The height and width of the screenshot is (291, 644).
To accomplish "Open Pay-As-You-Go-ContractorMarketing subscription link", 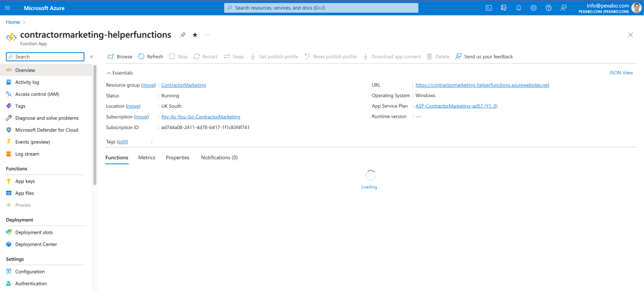I will coord(201,117).
